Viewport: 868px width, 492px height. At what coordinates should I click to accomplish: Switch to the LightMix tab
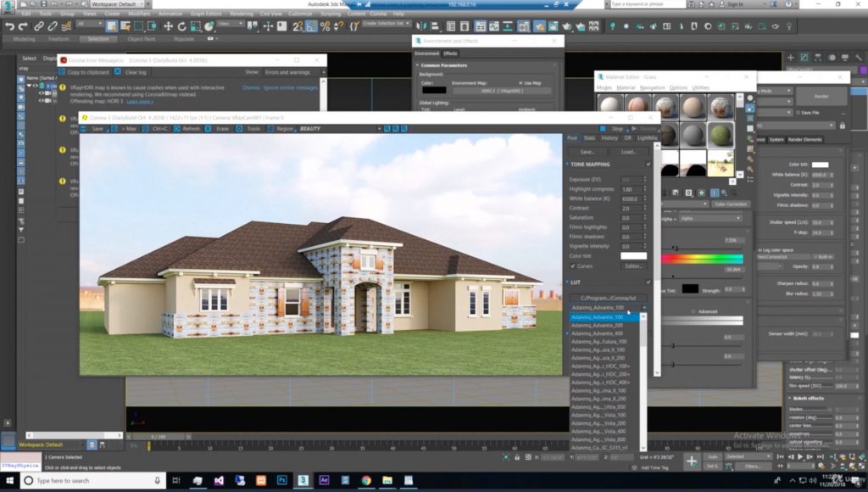coord(647,138)
